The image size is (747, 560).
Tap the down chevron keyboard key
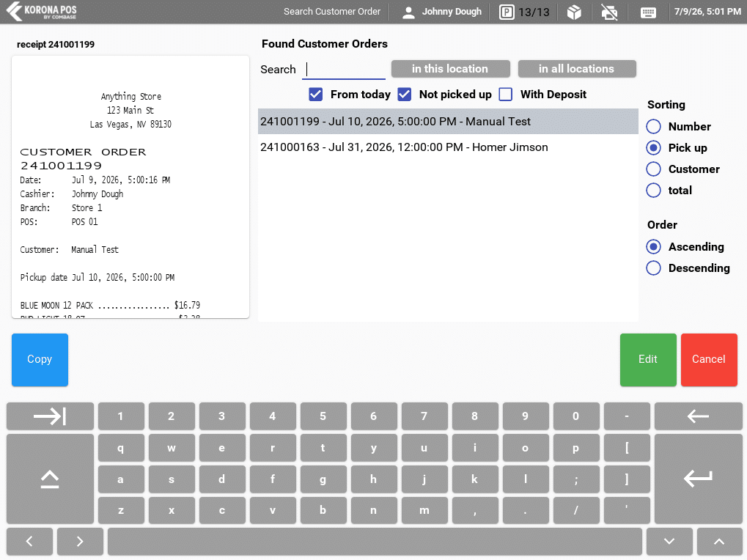tap(669, 542)
